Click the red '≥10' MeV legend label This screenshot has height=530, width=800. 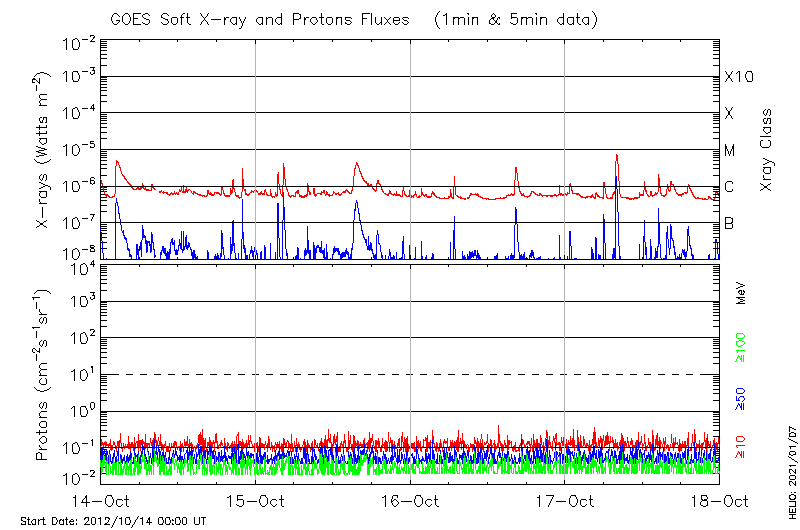(x=741, y=447)
